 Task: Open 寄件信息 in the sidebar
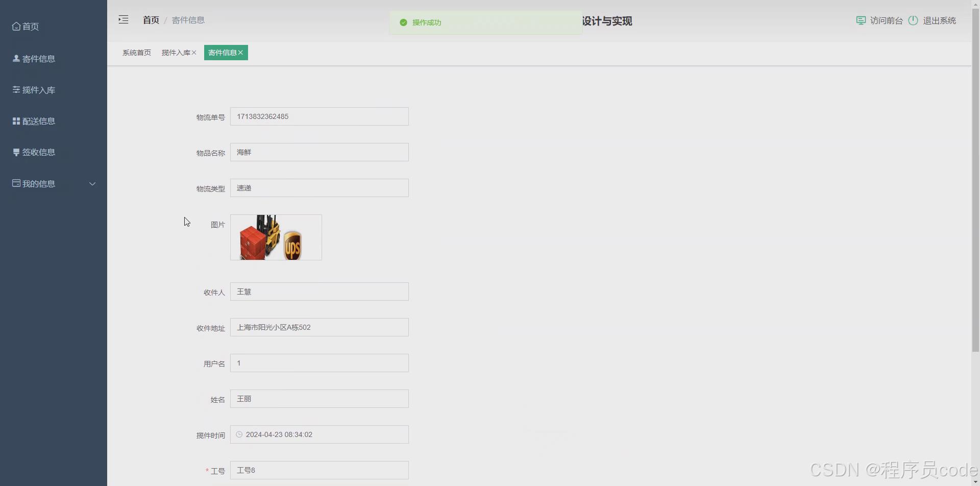54,59
